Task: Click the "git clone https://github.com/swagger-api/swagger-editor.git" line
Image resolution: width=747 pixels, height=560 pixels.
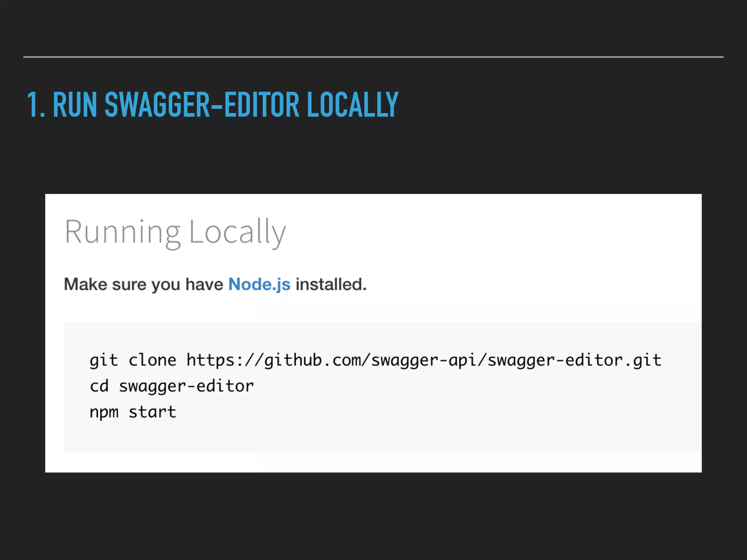Action: [375, 360]
